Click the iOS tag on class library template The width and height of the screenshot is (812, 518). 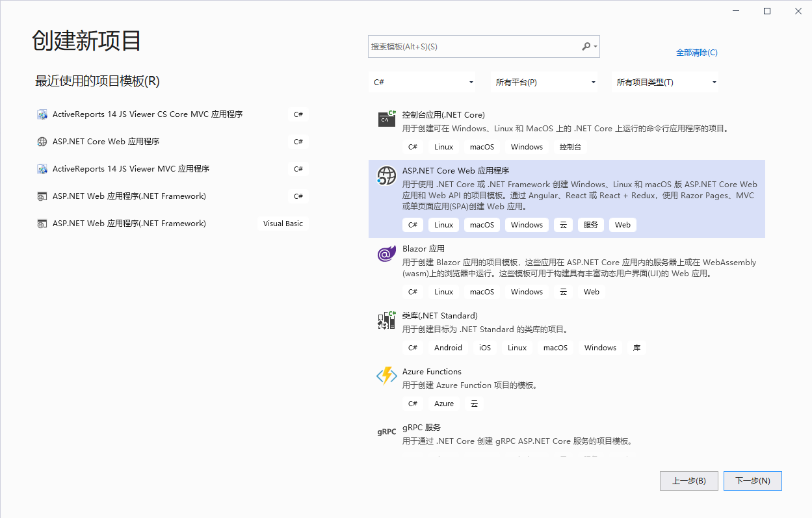click(485, 348)
